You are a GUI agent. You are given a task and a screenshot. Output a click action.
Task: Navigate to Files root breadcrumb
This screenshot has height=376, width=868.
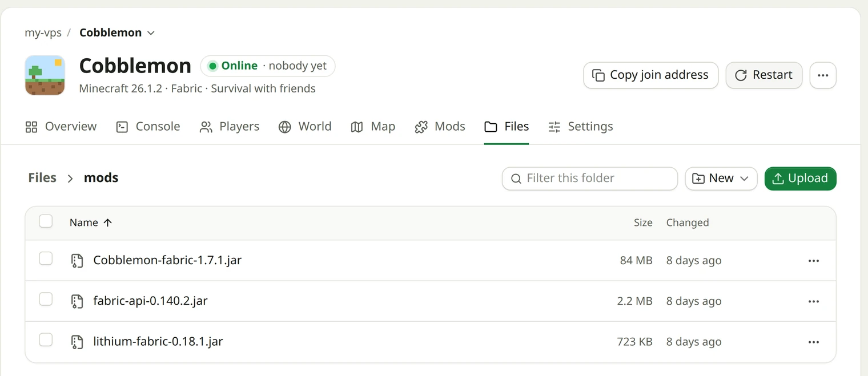(42, 178)
